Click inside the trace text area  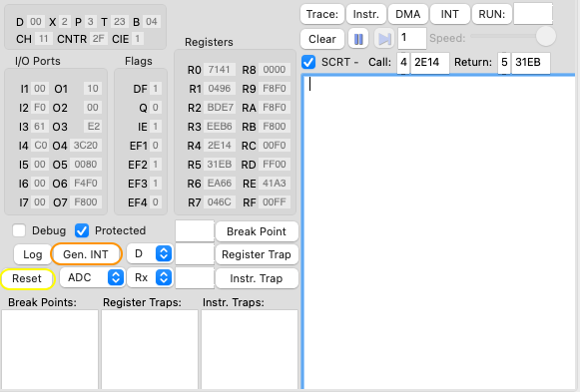tap(440, 232)
